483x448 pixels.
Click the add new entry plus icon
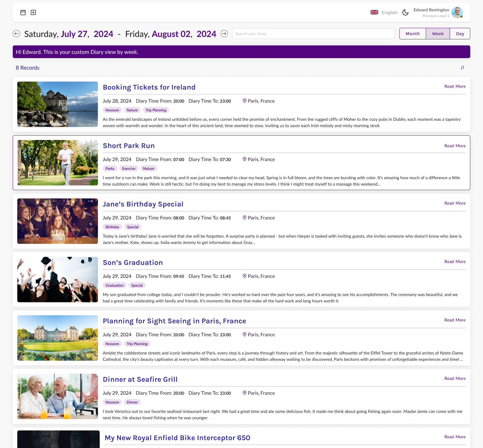33,12
